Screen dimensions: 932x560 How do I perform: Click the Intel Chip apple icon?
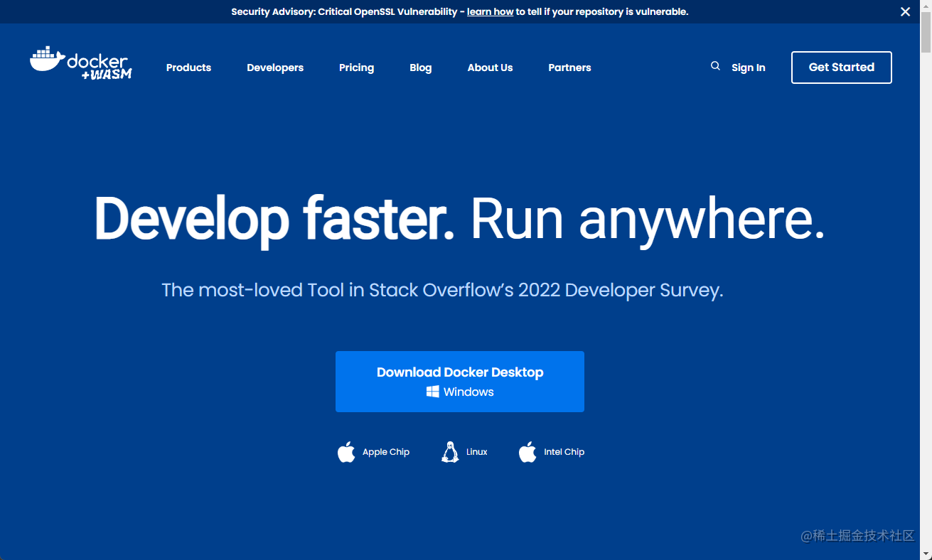pos(527,452)
